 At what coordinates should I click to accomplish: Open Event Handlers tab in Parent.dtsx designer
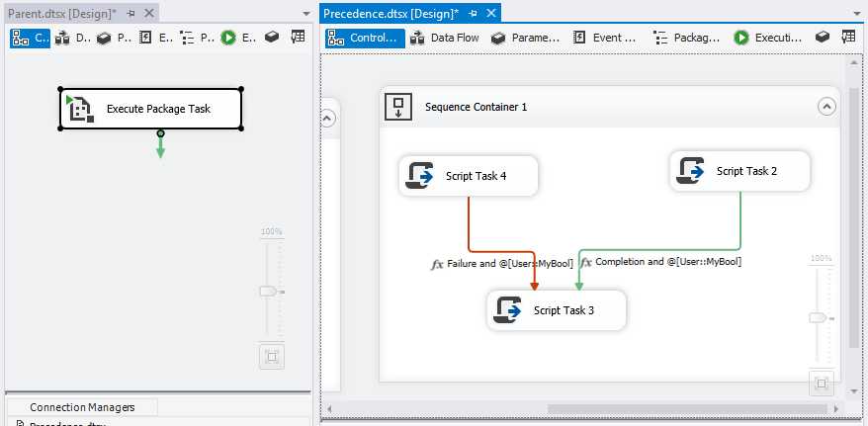[156, 38]
